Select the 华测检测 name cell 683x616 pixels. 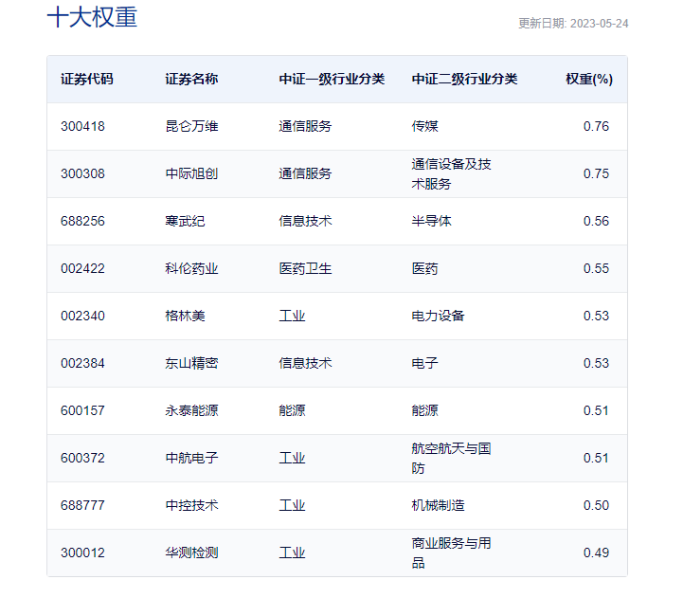(191, 553)
